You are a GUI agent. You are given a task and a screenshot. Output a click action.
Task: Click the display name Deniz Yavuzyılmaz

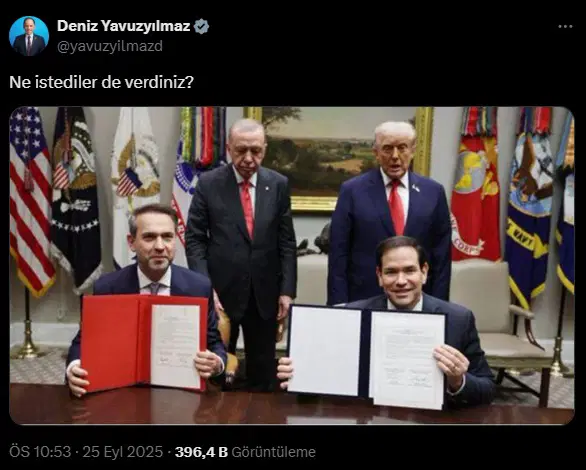click(x=123, y=26)
